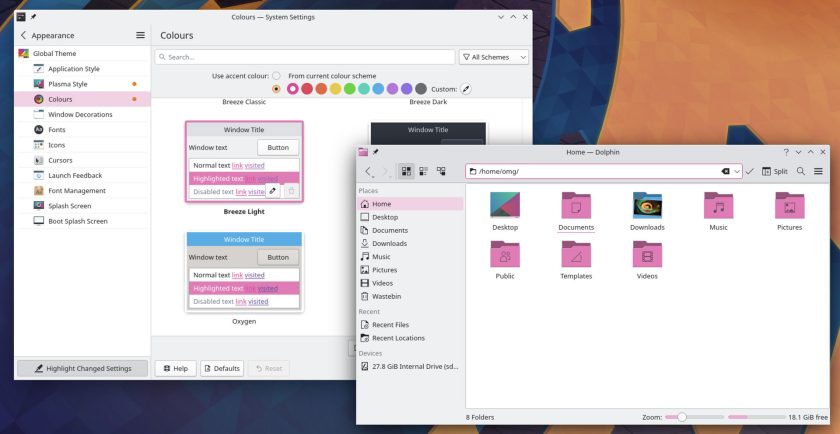Viewport: 840px width, 434px height.
Task: Open Font Management settings
Action: (x=83, y=191)
